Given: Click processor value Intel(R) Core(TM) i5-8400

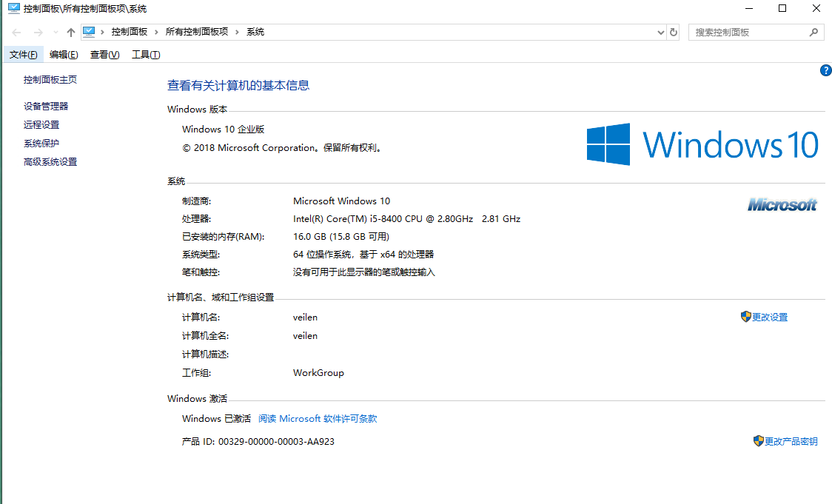Looking at the screenshot, I should click(406, 218).
